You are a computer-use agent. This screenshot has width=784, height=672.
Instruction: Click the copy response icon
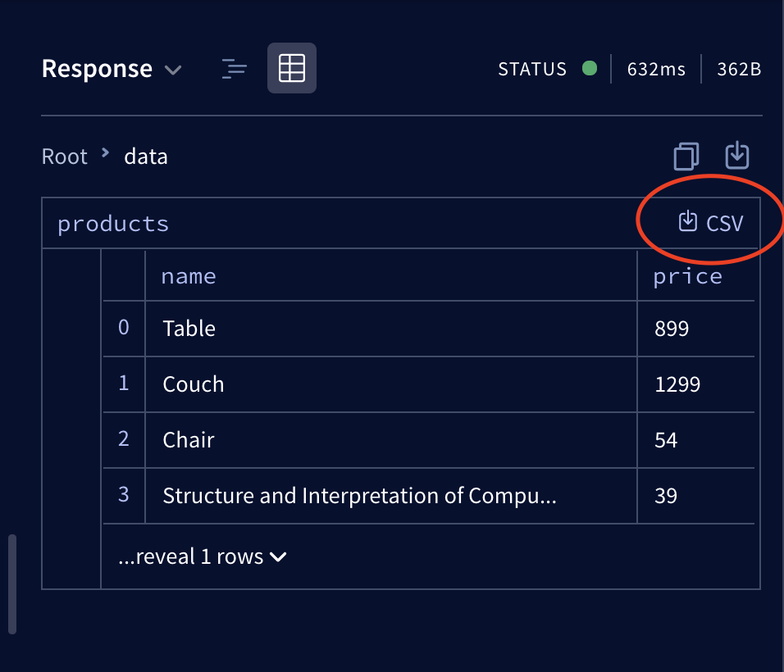(x=686, y=156)
